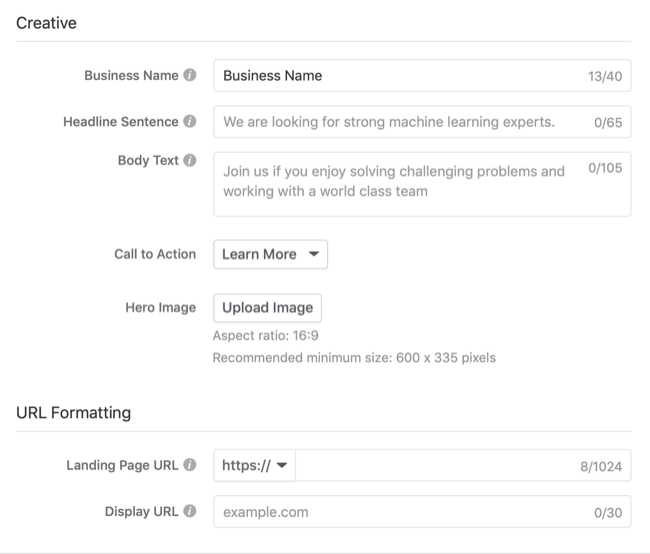Click the URL Formatting section heading

[73, 412]
